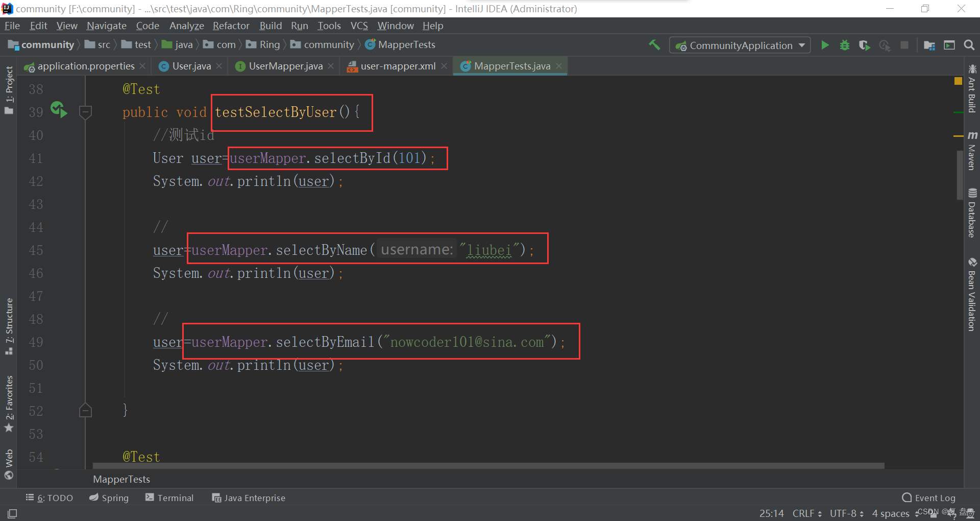Collapse the method fold marker at line 39

86,112
